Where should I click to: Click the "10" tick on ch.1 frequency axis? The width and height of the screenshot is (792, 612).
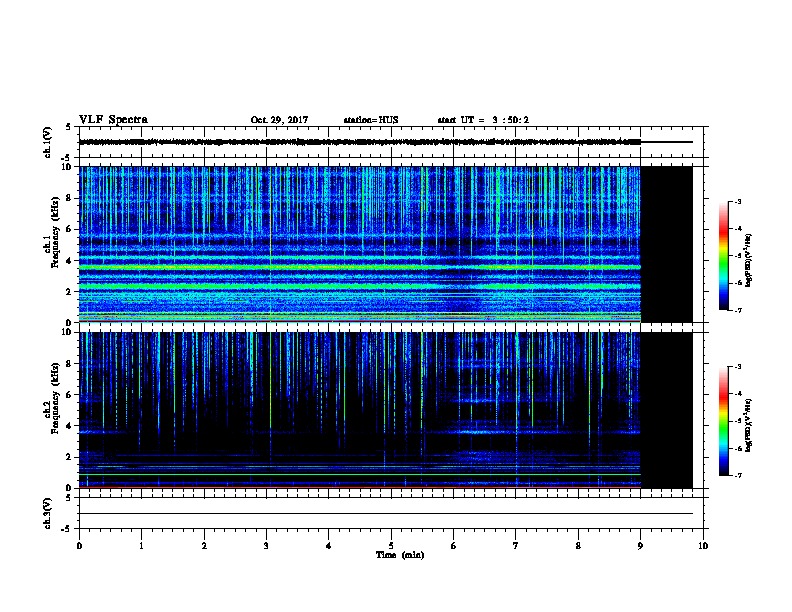coord(67,167)
